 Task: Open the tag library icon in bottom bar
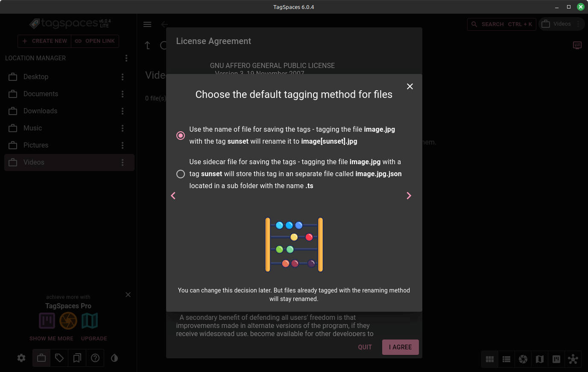tap(59, 358)
